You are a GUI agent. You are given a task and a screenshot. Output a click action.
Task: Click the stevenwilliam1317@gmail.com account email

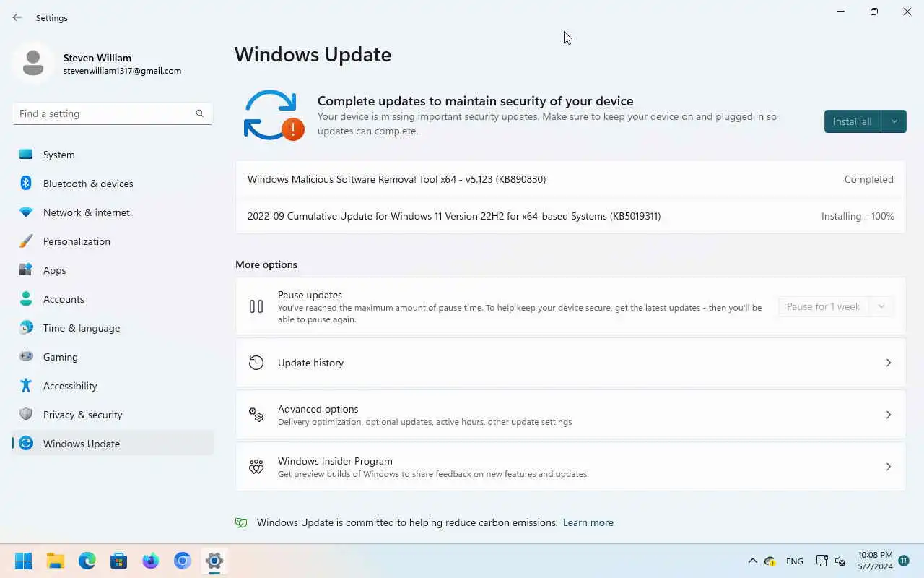point(122,71)
